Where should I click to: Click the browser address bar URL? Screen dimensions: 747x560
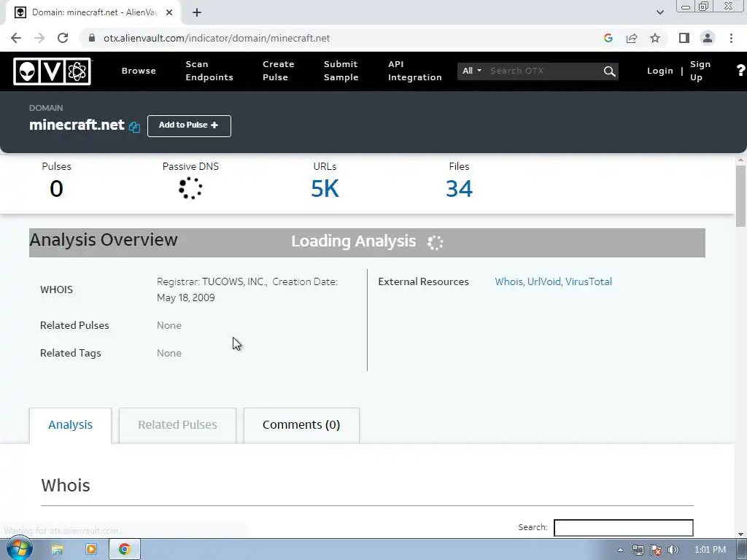217,38
